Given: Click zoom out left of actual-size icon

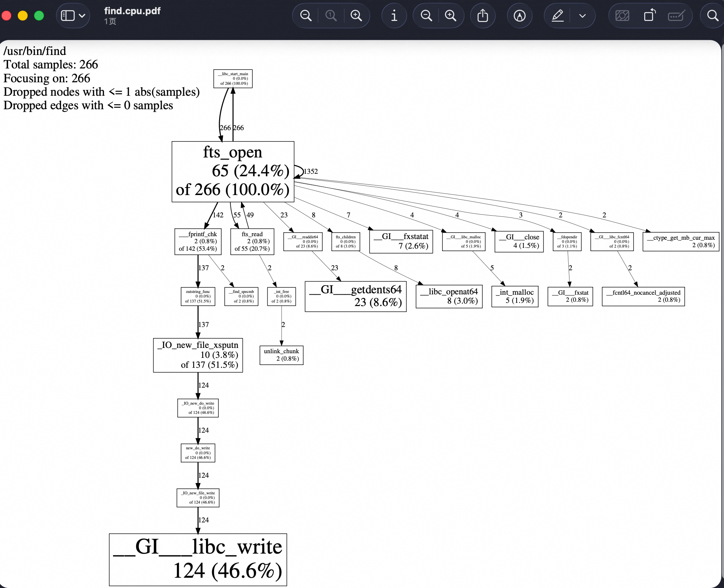Looking at the screenshot, I should tap(306, 16).
